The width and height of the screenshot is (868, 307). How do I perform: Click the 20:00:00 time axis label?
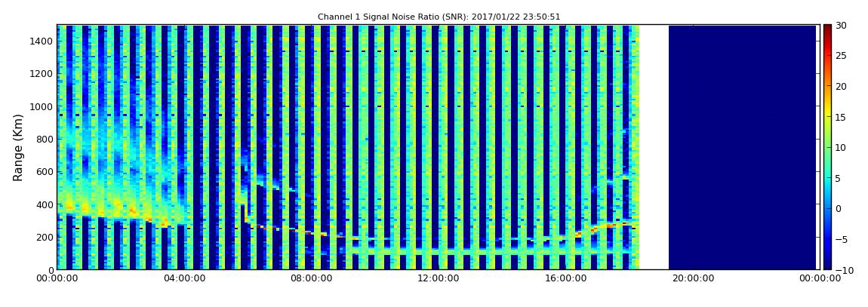pyautogui.click(x=692, y=279)
